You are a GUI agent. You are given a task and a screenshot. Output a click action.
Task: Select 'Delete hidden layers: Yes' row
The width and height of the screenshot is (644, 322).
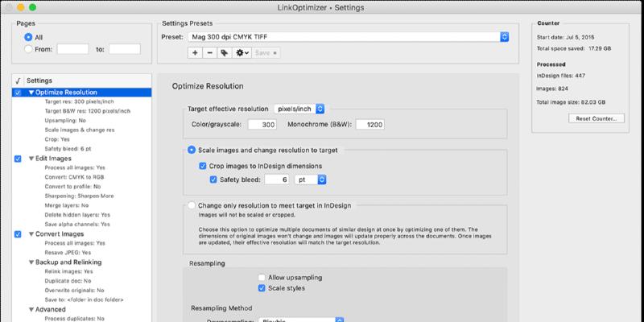(x=82, y=215)
